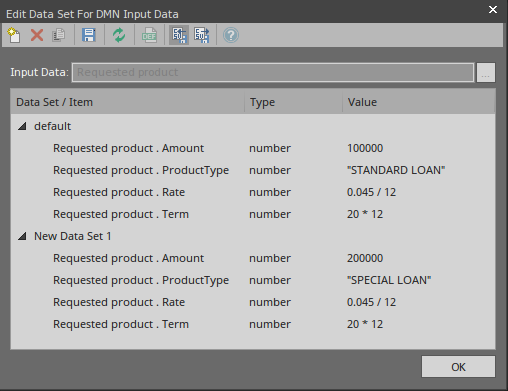The image size is (508, 391).
Task: Click the value "STANDARD LOAN"
Action: pyautogui.click(x=396, y=170)
